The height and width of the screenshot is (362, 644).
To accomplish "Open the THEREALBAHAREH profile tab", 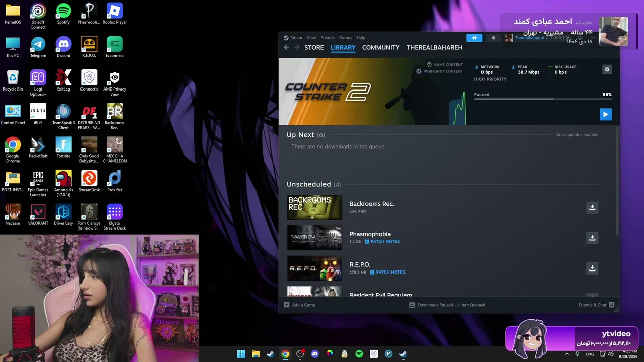I will (434, 47).
